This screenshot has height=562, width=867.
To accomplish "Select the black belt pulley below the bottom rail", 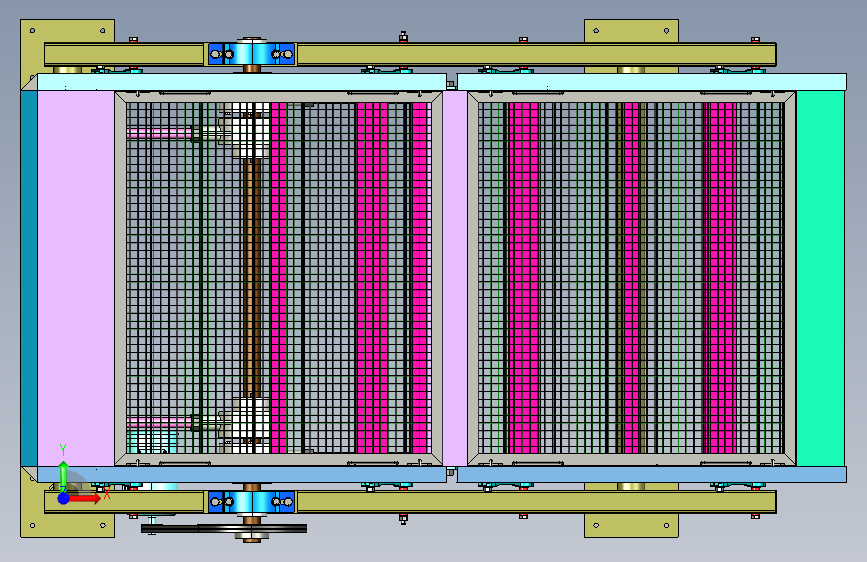I will pyautogui.click(x=224, y=529).
